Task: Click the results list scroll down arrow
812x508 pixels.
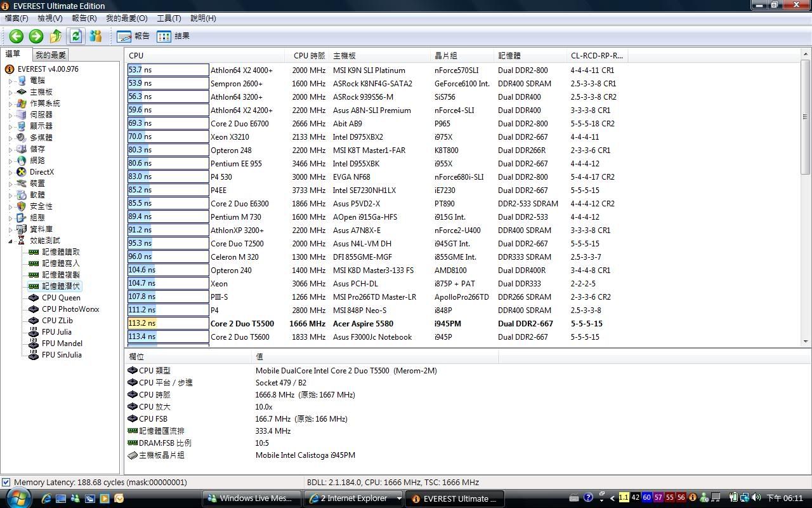Action: (806, 341)
